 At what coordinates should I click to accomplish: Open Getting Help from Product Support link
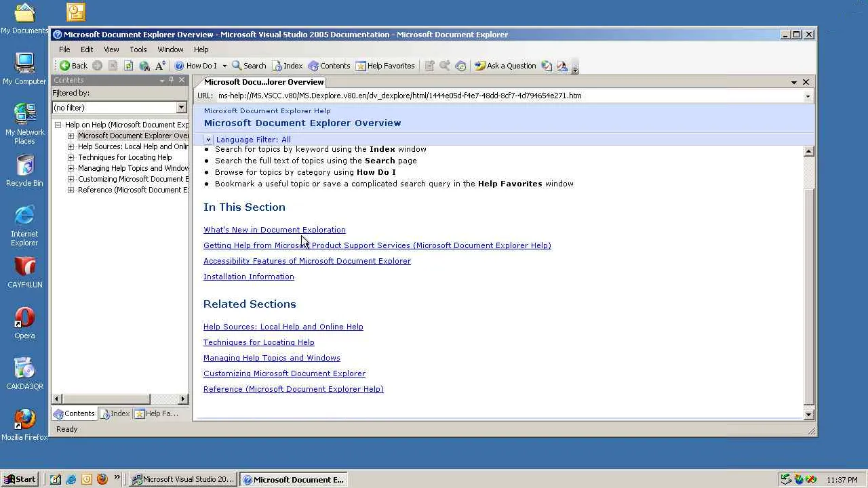tap(377, 245)
